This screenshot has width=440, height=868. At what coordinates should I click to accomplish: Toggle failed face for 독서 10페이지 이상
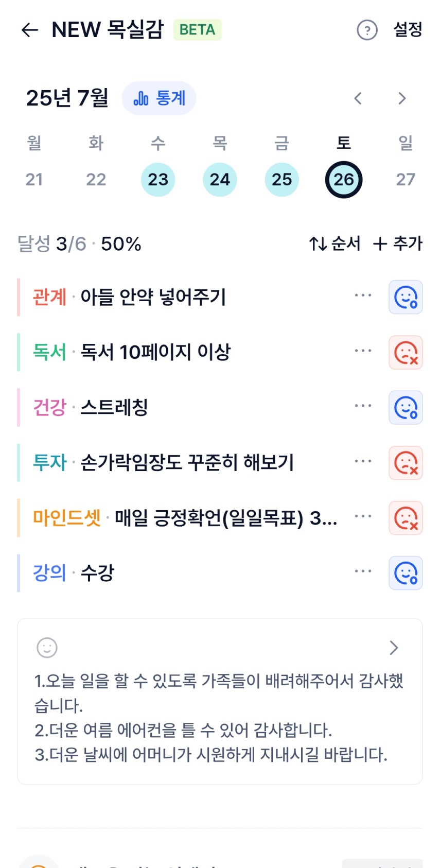tap(406, 353)
